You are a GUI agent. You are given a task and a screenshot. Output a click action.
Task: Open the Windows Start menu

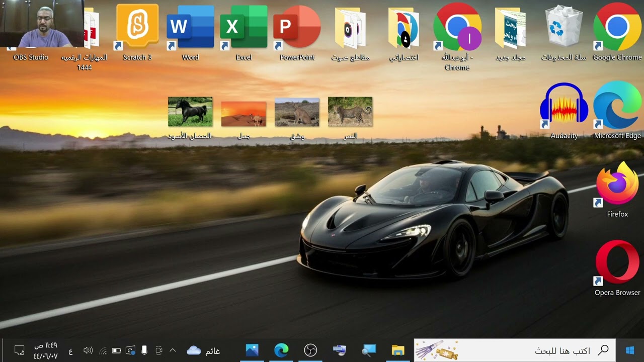coord(629,350)
